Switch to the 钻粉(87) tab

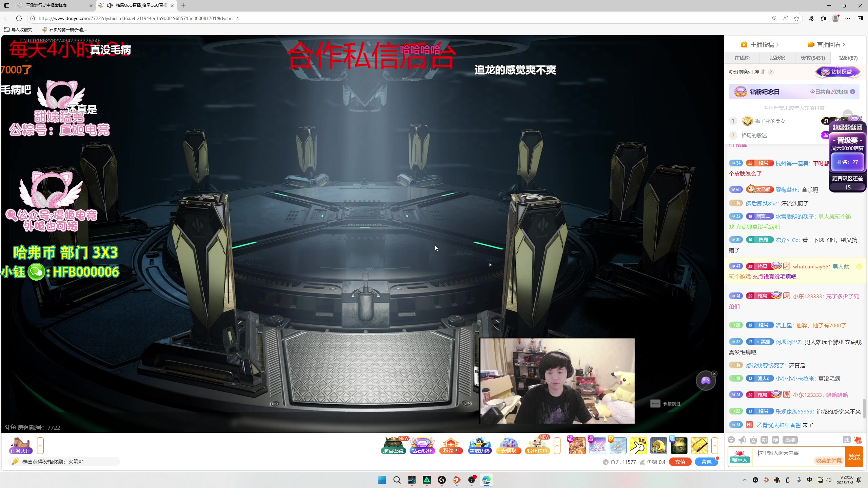point(848,58)
